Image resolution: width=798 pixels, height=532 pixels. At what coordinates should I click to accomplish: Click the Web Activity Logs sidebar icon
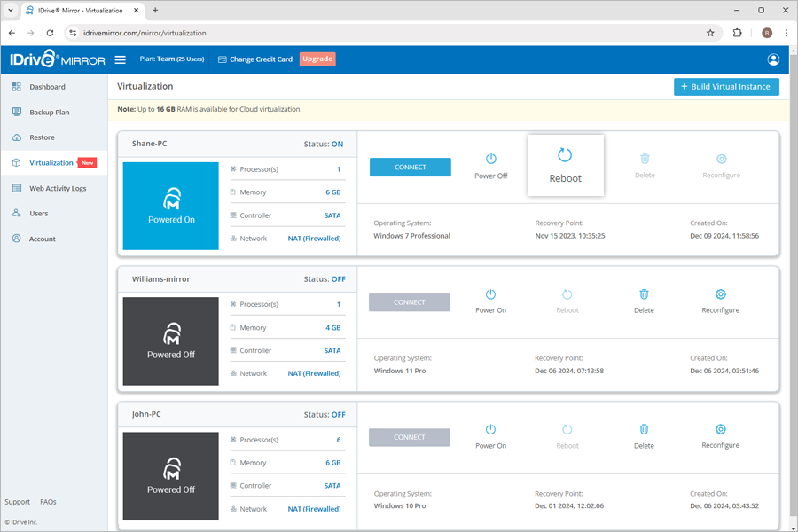[17, 188]
